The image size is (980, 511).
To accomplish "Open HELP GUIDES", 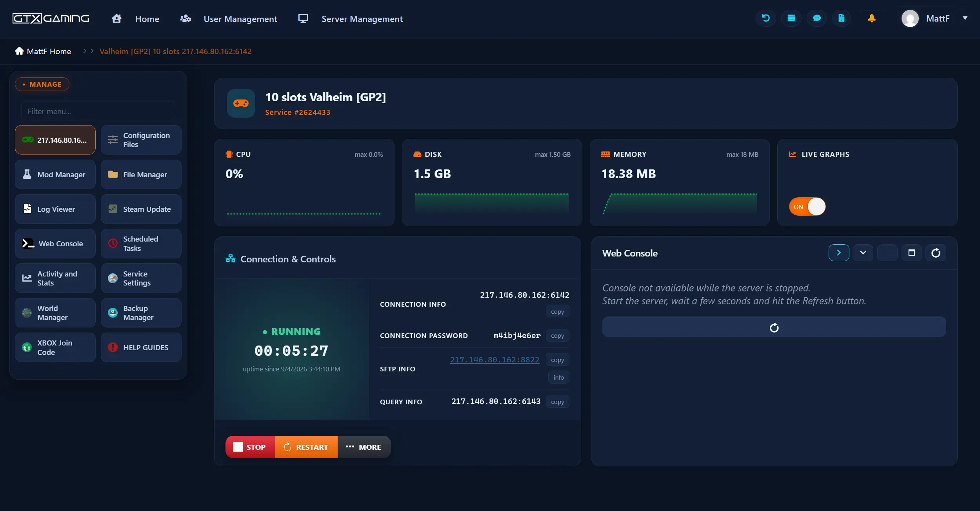I will tap(141, 347).
